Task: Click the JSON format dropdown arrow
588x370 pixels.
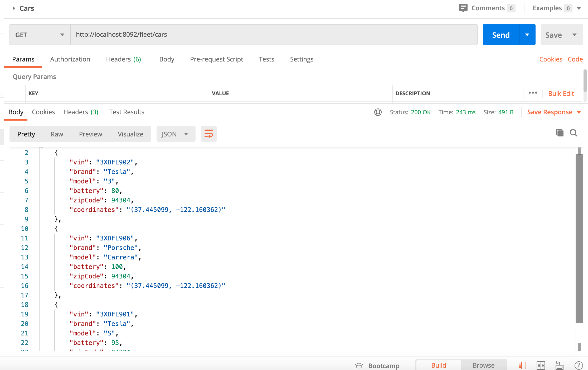Action: click(x=186, y=134)
